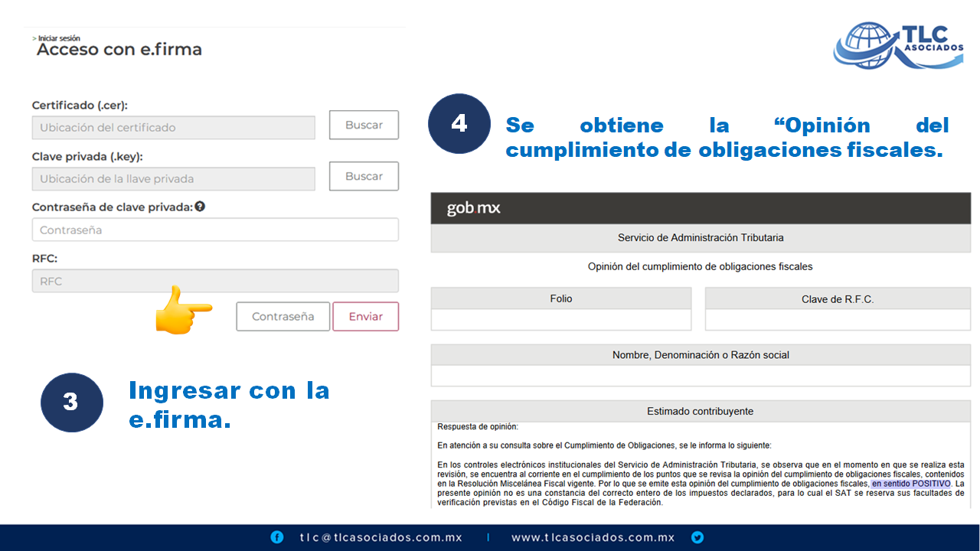Submit the form with Enviar button
Screen dimensions: 980x551
366,316
